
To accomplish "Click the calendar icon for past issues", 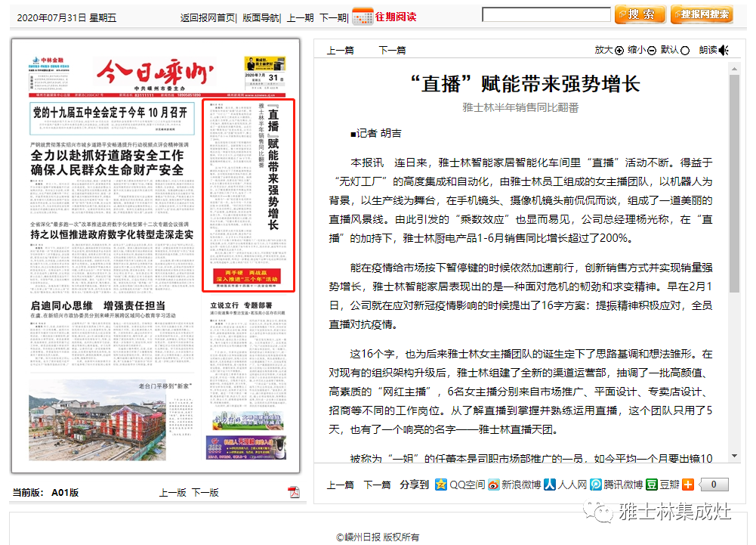I will (363, 17).
